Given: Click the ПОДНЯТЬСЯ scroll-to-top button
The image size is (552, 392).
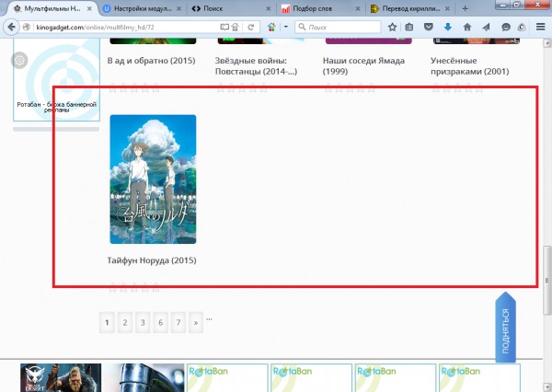Looking at the screenshot, I should click(505, 328).
